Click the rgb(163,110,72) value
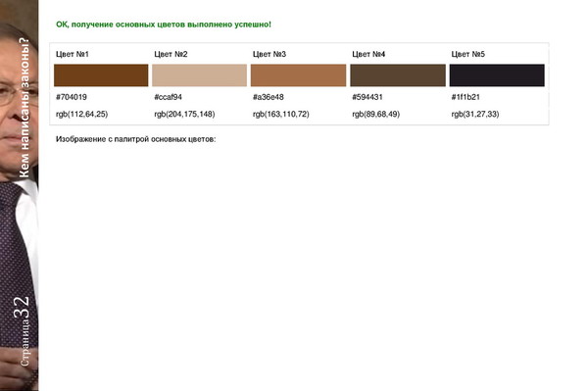This screenshot has width=588, height=391. tap(281, 114)
